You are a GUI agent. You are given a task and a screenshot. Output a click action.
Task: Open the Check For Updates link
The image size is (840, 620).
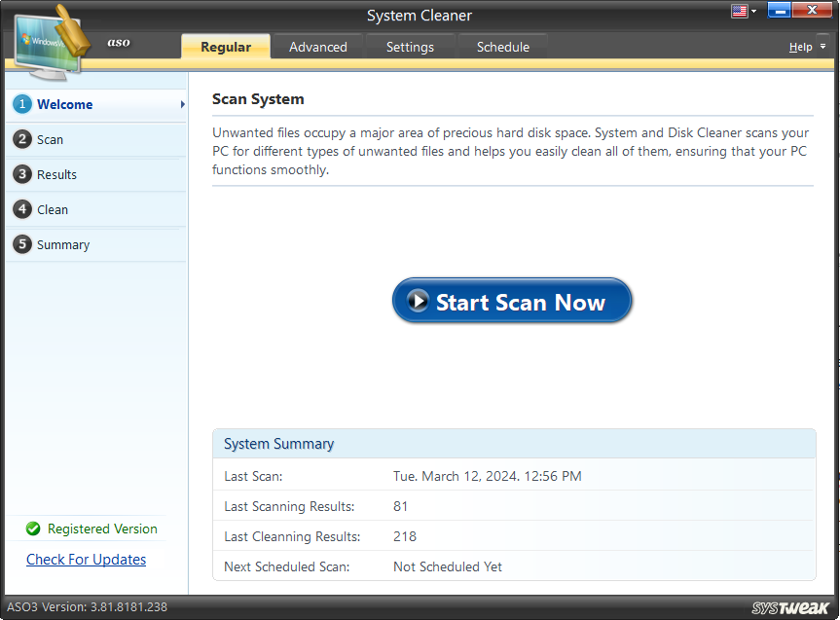tap(86, 559)
